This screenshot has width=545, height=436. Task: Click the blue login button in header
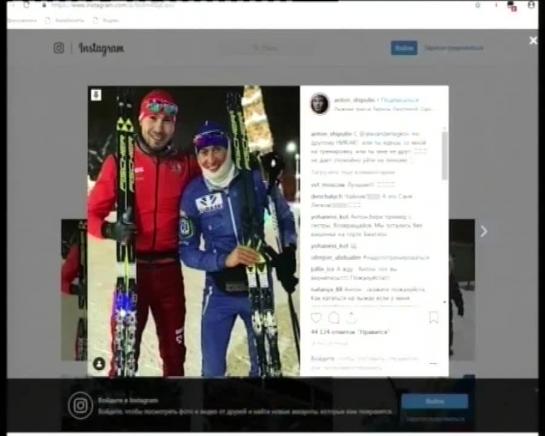point(404,48)
